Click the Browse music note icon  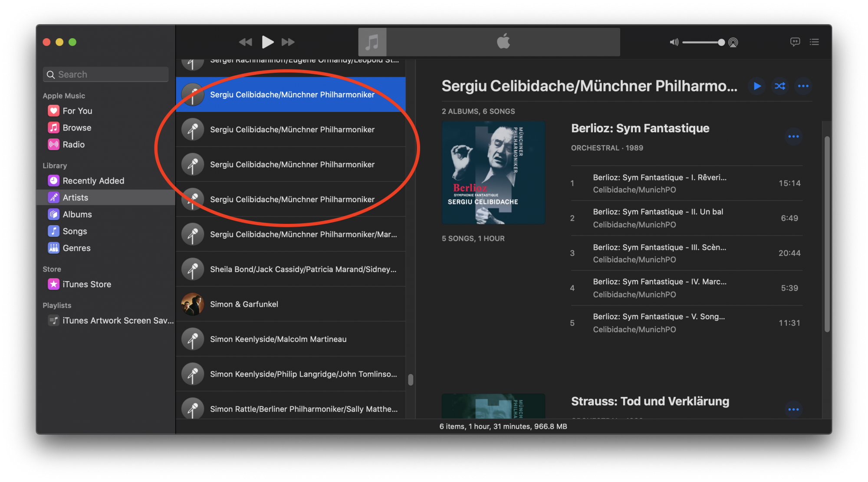[53, 128]
